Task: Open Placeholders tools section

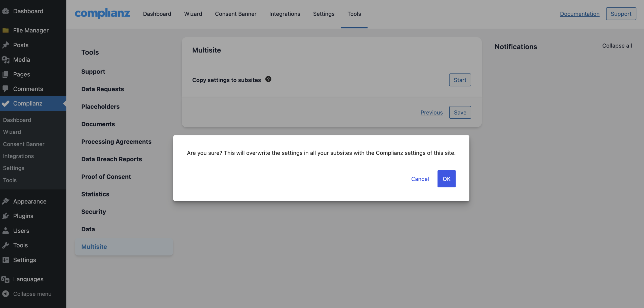Action: coord(100,107)
